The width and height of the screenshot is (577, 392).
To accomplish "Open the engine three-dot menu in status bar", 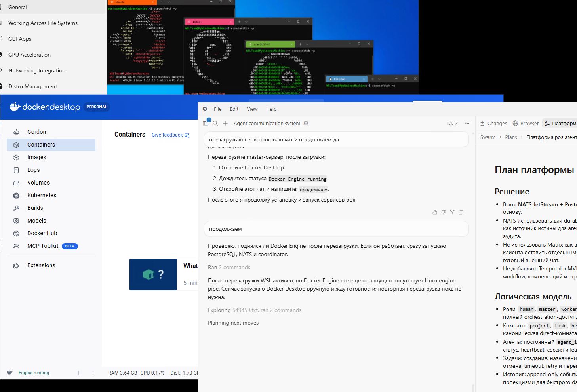I will point(93,373).
